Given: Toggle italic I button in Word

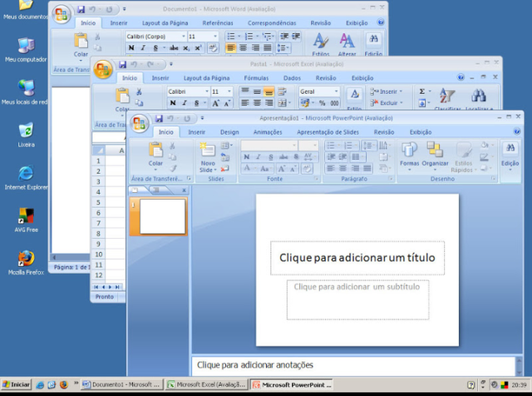Looking at the screenshot, I should coord(143,48).
